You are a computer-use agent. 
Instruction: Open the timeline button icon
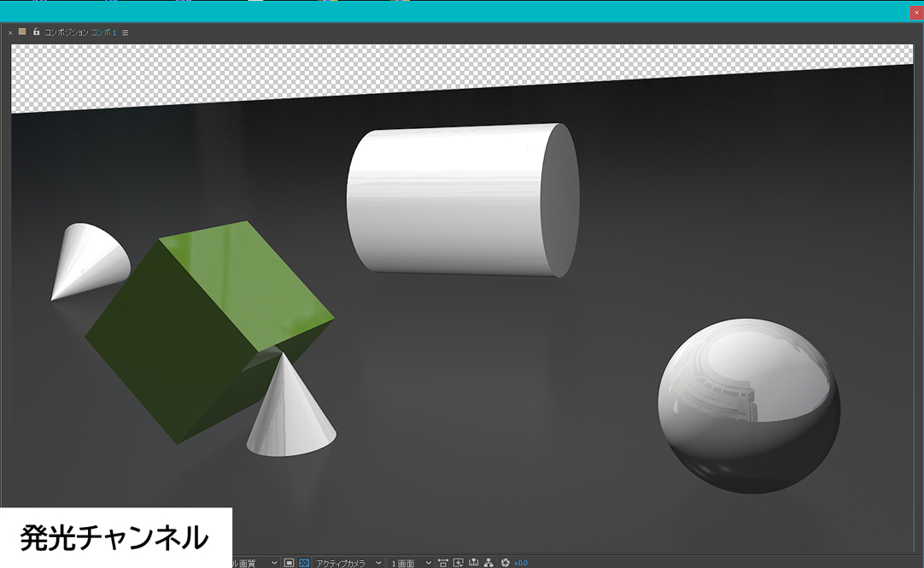click(473, 563)
